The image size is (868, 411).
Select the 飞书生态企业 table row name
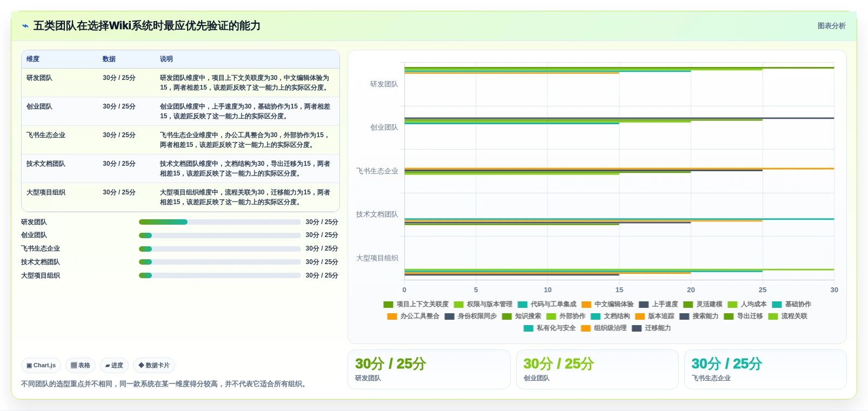[x=46, y=135]
